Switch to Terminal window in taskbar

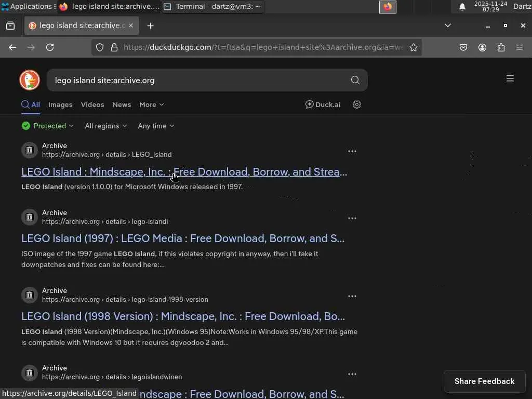point(212,6)
